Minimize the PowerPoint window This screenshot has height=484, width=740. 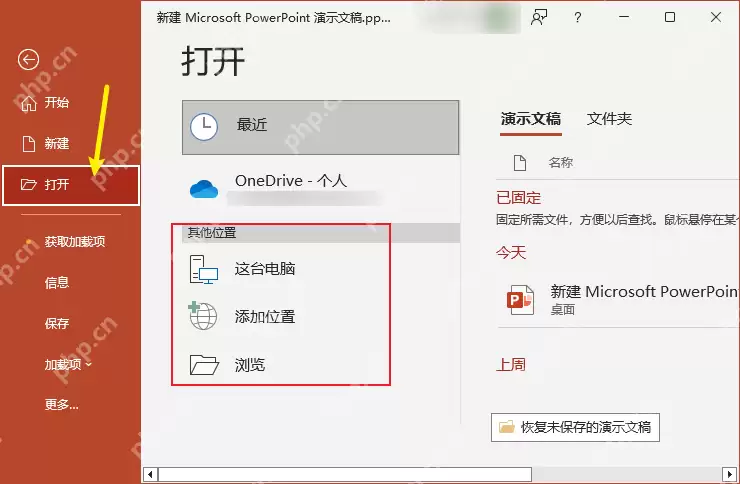(624, 17)
